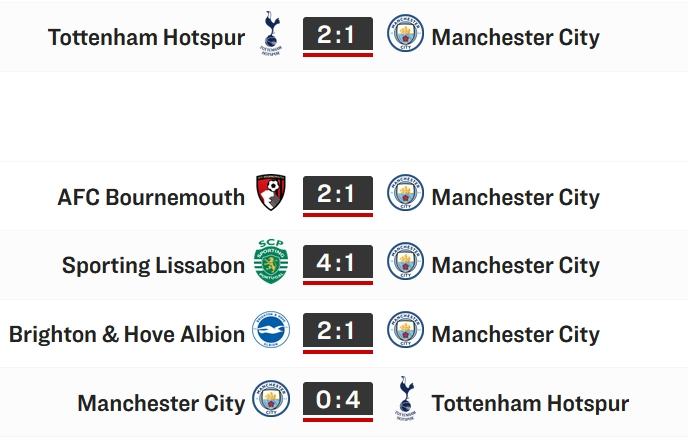Open the Brighton & Hove Albion seagull crest

[x=271, y=329]
